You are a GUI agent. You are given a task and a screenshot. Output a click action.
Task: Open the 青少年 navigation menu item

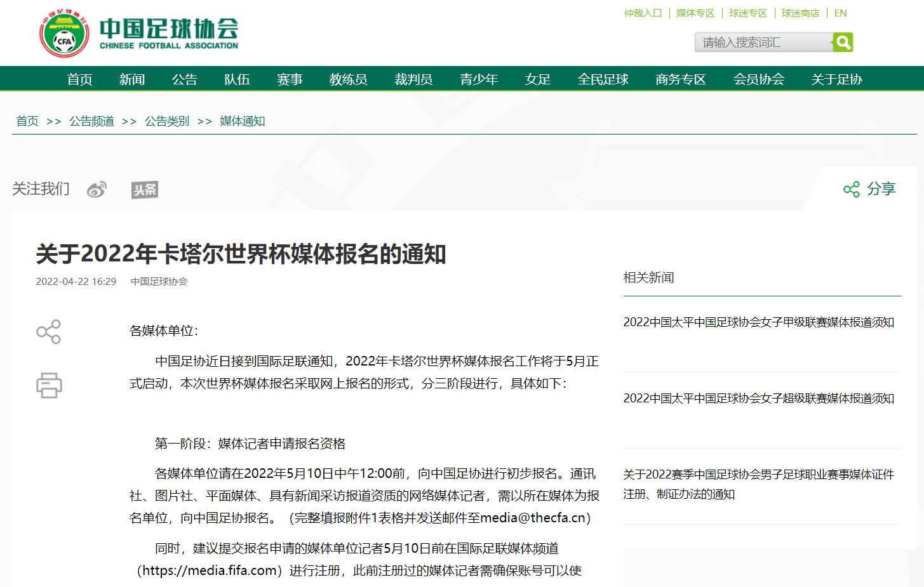(479, 79)
